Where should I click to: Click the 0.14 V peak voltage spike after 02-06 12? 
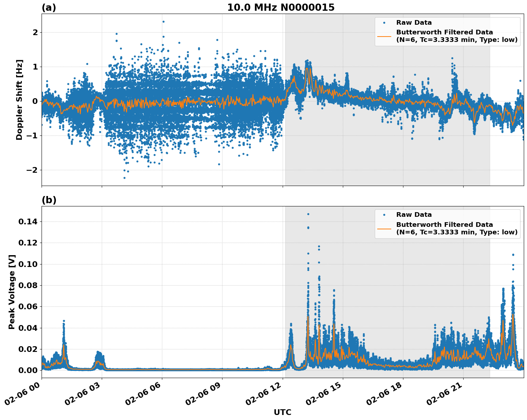[308, 214]
